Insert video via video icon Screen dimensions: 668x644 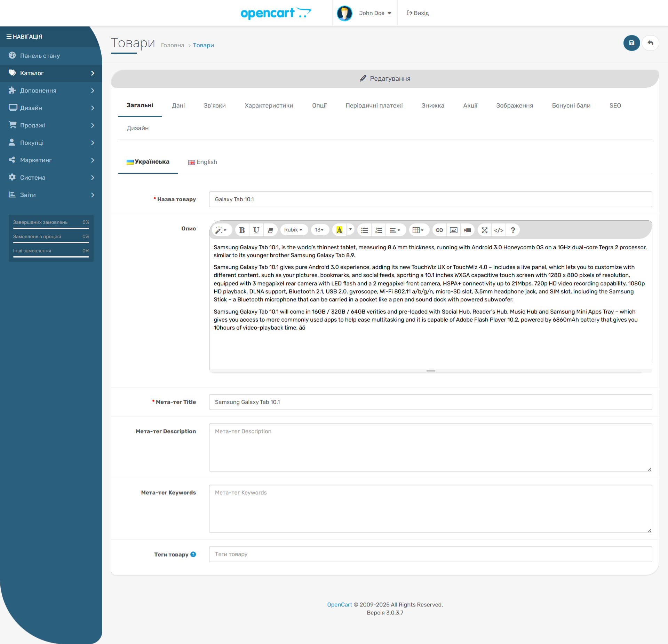468,230
